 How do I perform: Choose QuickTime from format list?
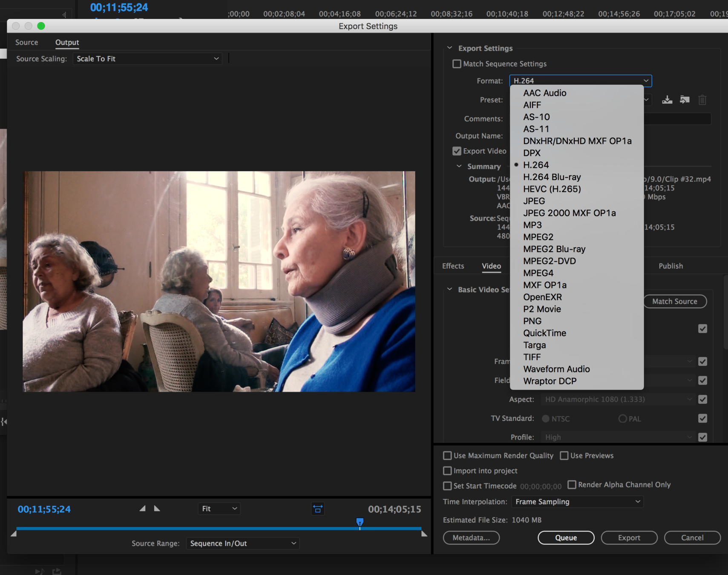(577, 333)
